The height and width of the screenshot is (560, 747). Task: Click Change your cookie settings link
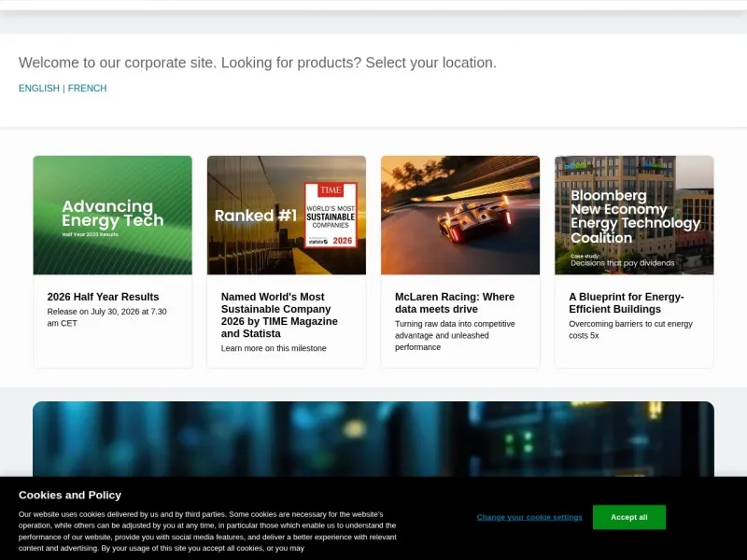point(529,517)
